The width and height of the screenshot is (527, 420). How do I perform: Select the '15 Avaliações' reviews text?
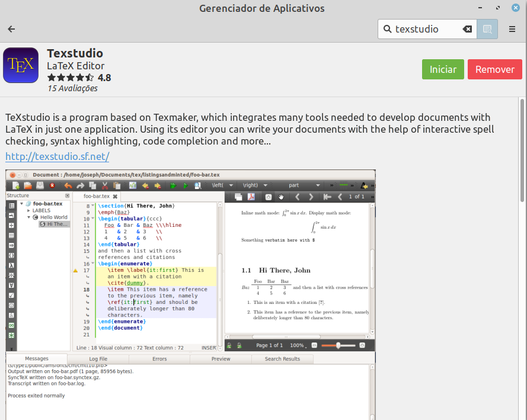coord(72,88)
